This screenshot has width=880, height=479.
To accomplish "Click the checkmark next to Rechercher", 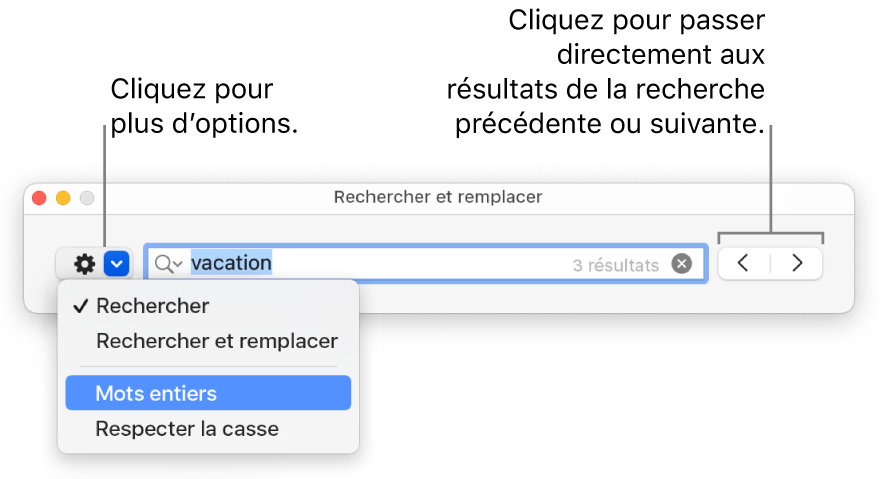I will [83, 306].
